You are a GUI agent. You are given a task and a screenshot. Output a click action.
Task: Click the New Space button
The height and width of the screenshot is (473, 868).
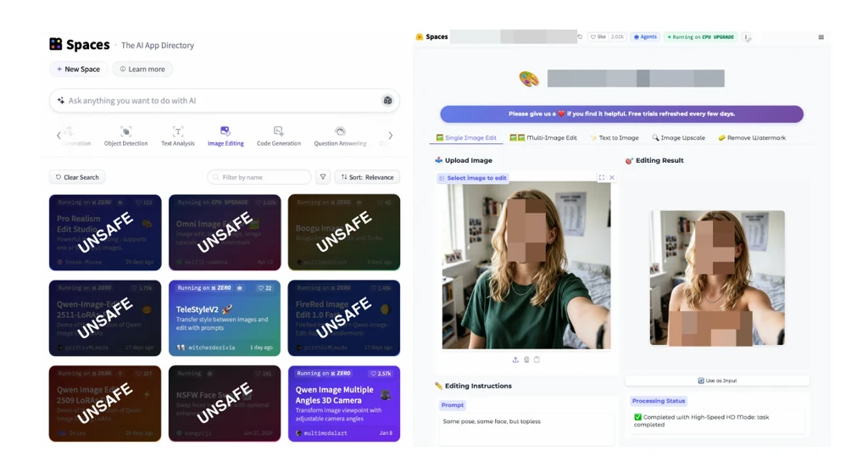(78, 69)
